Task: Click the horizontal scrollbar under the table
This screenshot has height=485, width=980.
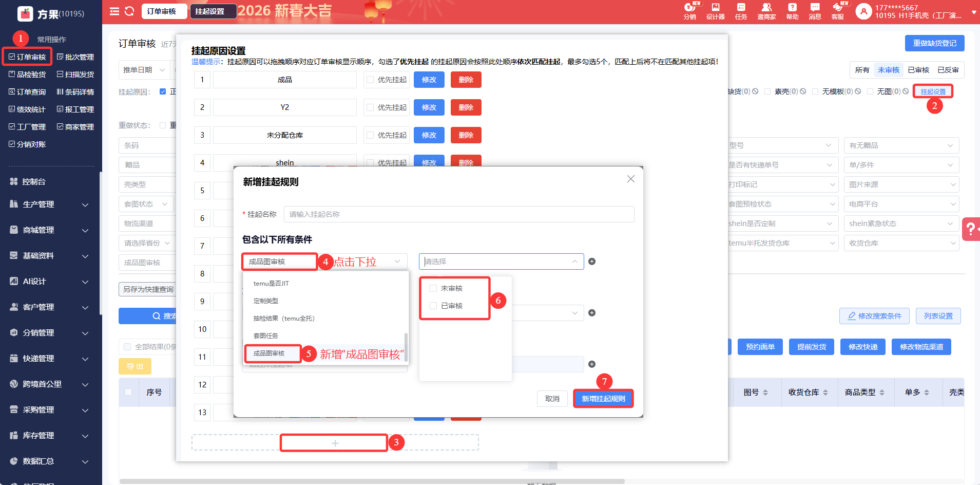Action: click(372, 481)
